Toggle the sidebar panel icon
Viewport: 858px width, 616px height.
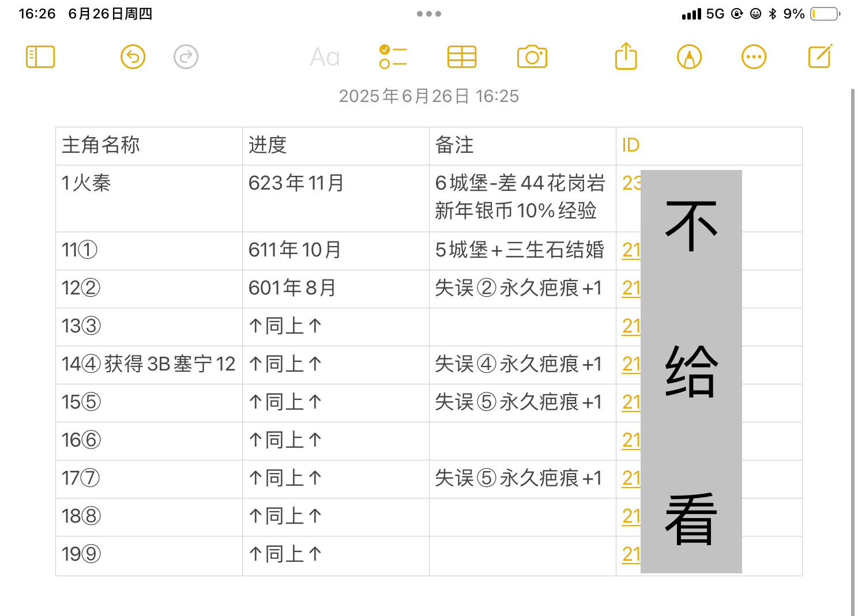click(40, 57)
